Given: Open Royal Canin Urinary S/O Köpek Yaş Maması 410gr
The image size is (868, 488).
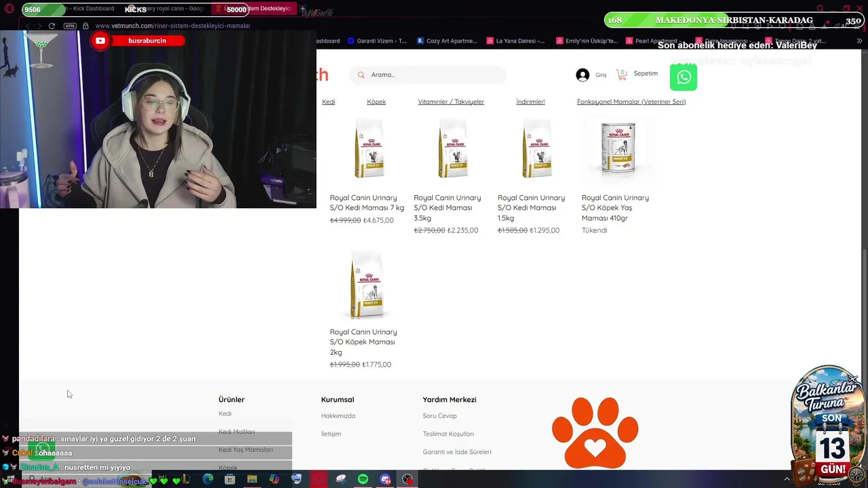Looking at the screenshot, I should pyautogui.click(x=615, y=207).
